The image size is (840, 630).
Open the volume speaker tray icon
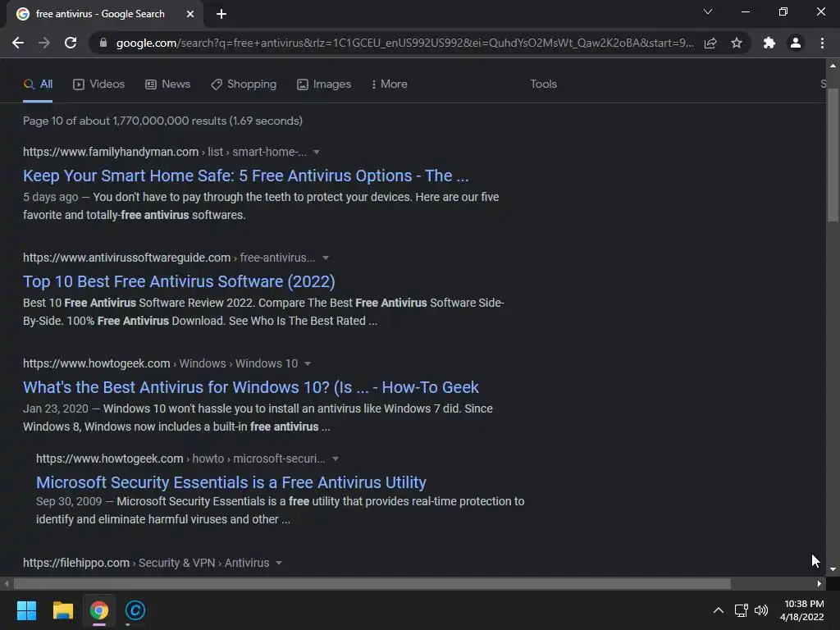click(760, 610)
